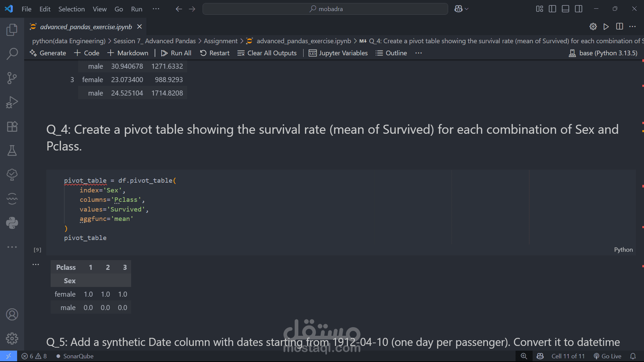Click the SonarQube status bar item
Screen dimensions: 644x362
(x=75, y=356)
